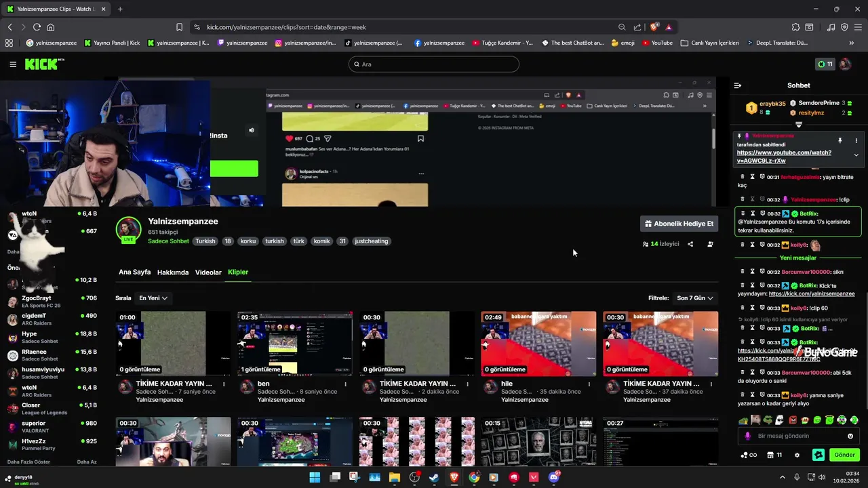The image size is (868, 488).
Task: Open chat settings gear
Action: (797, 455)
